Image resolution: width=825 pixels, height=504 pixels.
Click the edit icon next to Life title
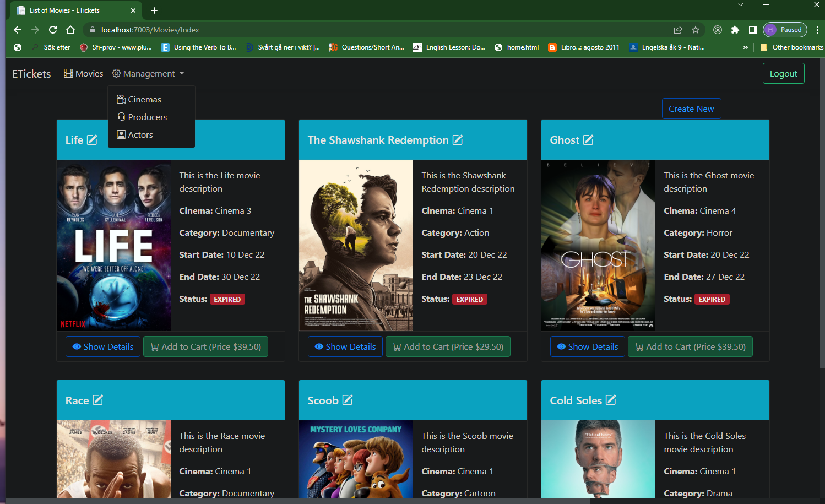tap(92, 140)
